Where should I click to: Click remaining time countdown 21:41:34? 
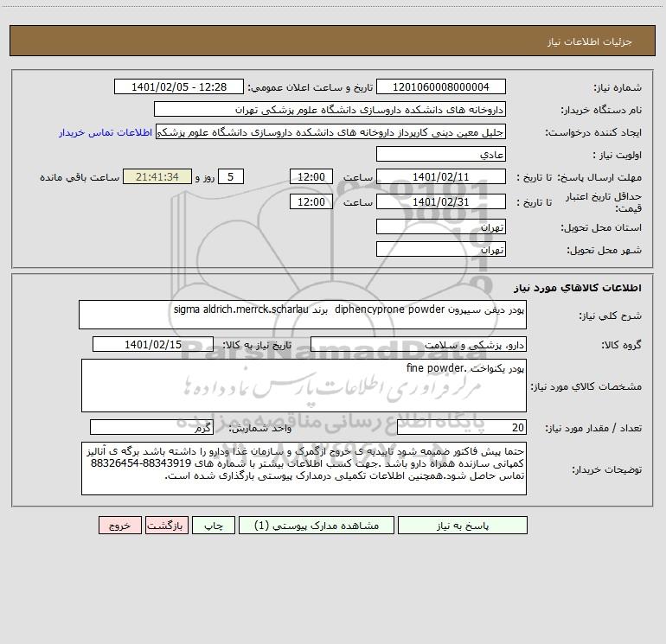tap(157, 176)
